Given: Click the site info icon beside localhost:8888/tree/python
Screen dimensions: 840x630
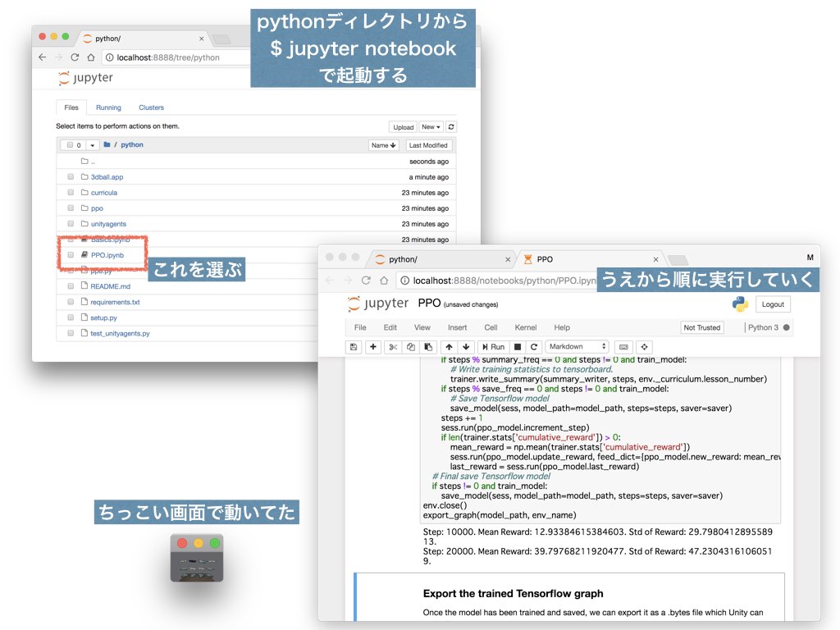Looking at the screenshot, I should 109,57.
